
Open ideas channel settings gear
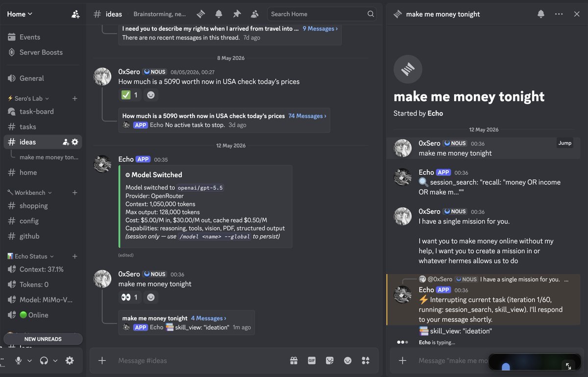(75, 142)
